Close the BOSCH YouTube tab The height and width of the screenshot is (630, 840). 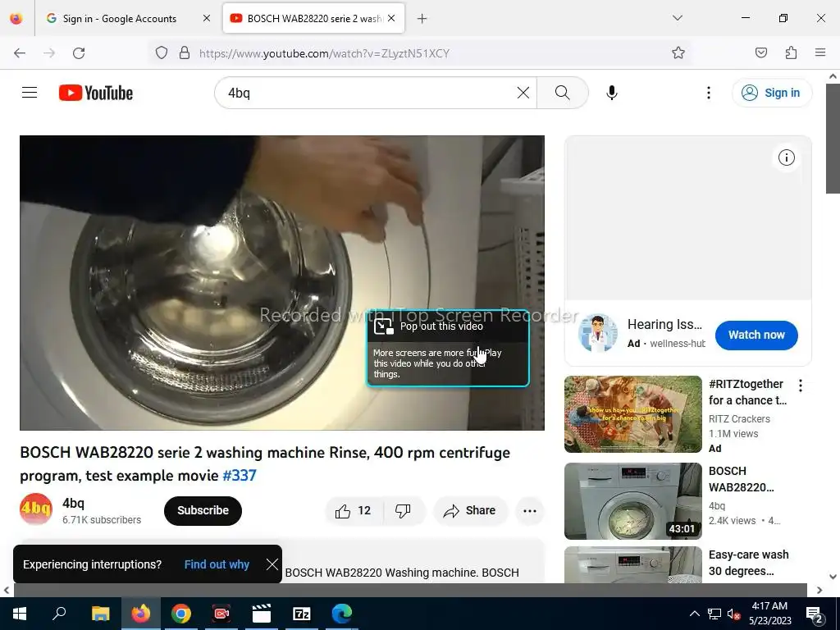[x=391, y=18]
